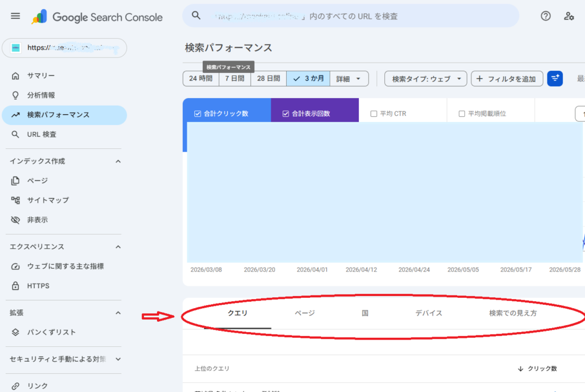The image size is (585, 392).
Task: Open the help question mark icon
Action: 546,16
